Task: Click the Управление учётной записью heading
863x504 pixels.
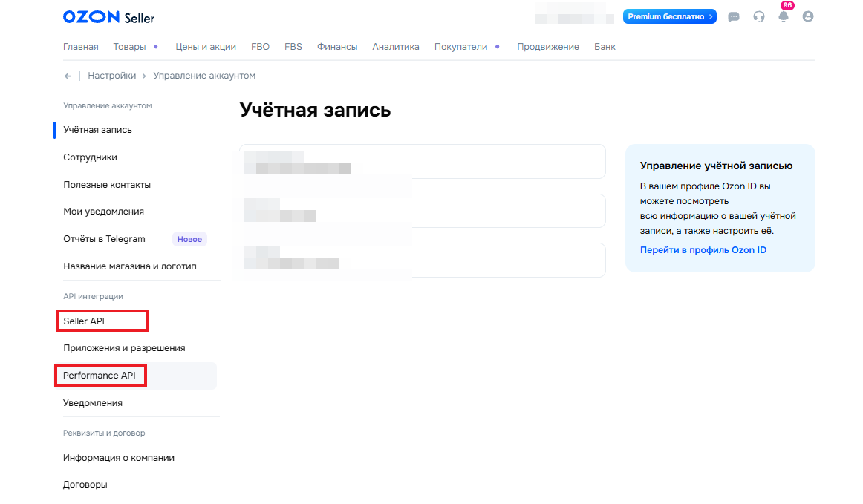Action: (716, 166)
